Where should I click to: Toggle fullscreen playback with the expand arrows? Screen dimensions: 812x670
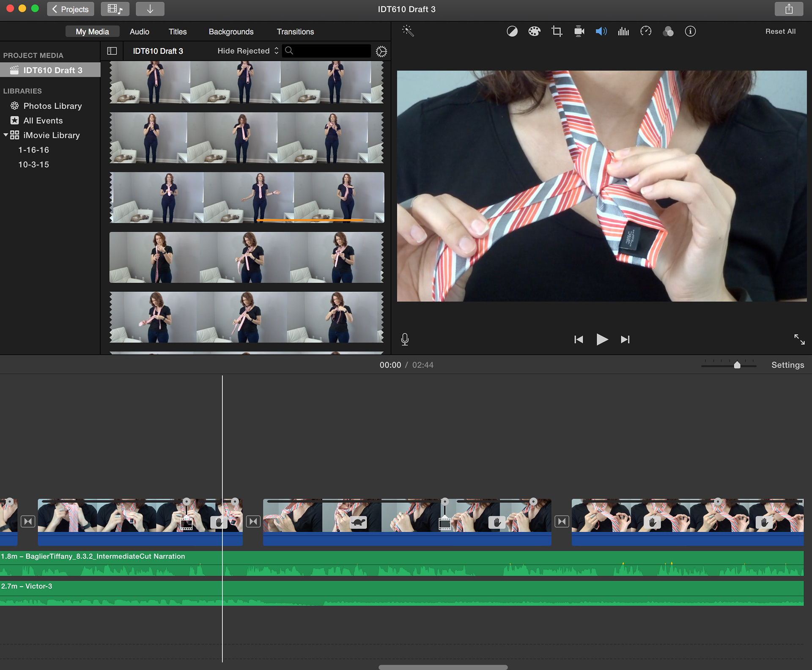[x=799, y=339]
